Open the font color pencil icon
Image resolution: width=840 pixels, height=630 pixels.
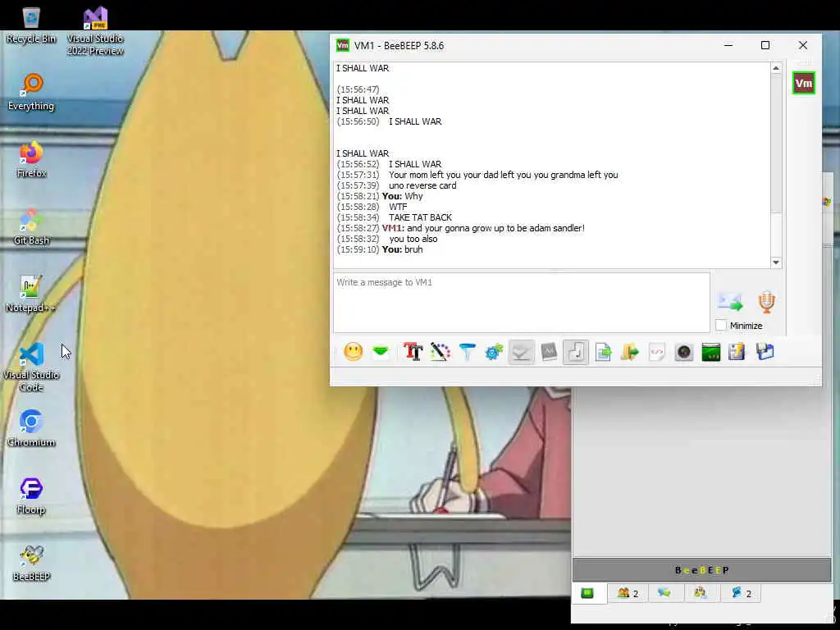pos(440,352)
